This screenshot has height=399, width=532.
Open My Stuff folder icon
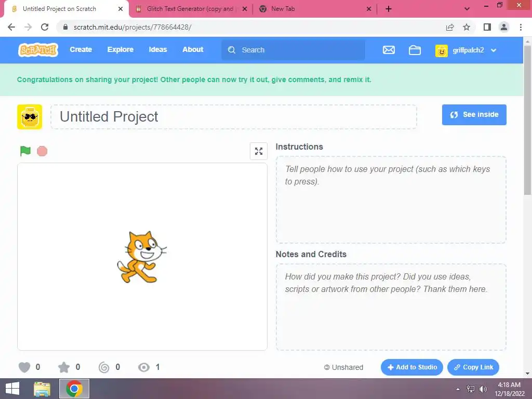click(x=415, y=50)
